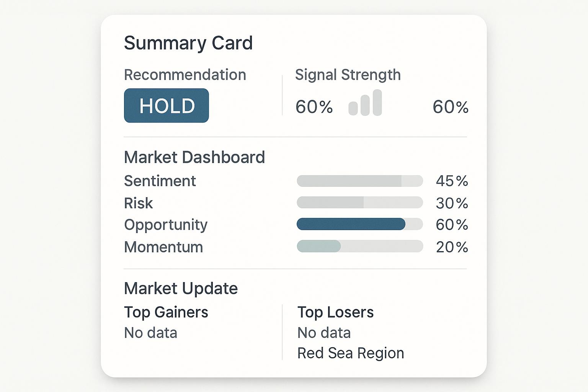Select the Sentiment progress bar
The image size is (588, 392).
pos(360,181)
